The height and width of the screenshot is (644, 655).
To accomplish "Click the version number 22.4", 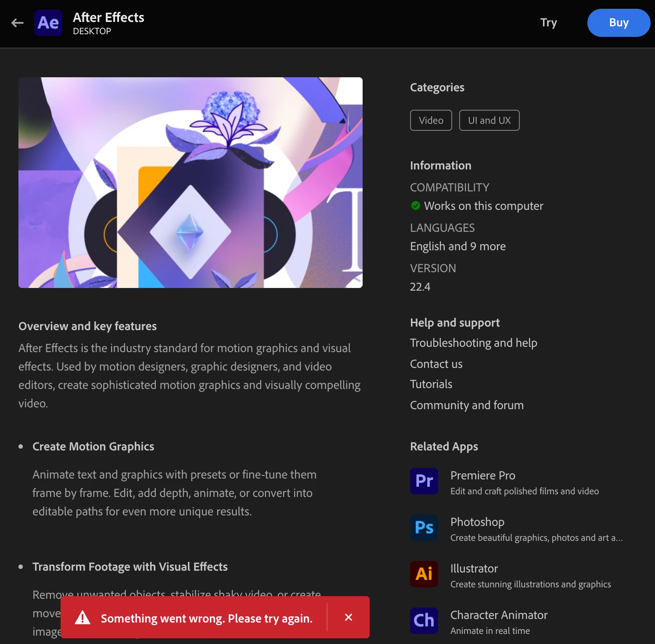I will [x=420, y=287].
